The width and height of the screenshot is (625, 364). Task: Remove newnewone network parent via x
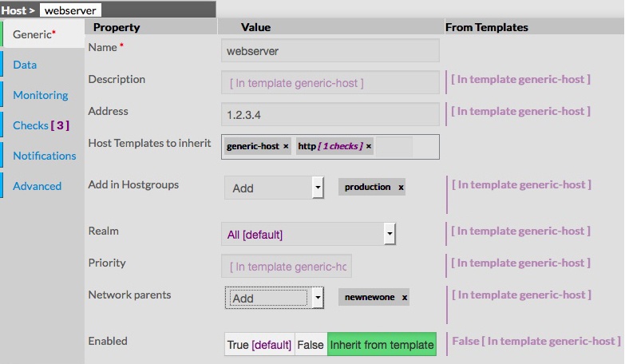[404, 297]
